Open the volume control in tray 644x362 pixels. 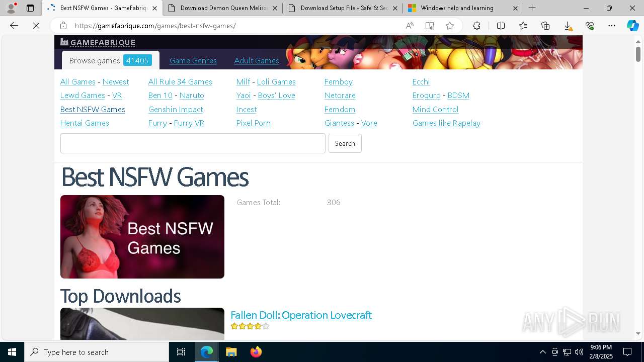[x=579, y=352]
